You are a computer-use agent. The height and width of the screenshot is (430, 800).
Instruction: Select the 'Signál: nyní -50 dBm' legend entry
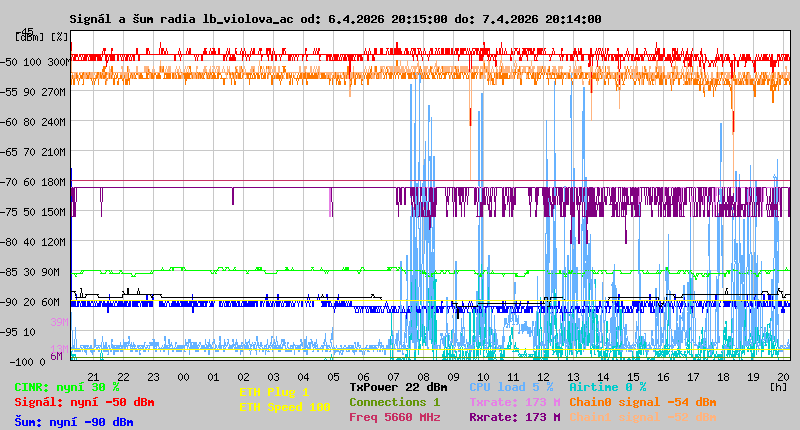(84, 402)
